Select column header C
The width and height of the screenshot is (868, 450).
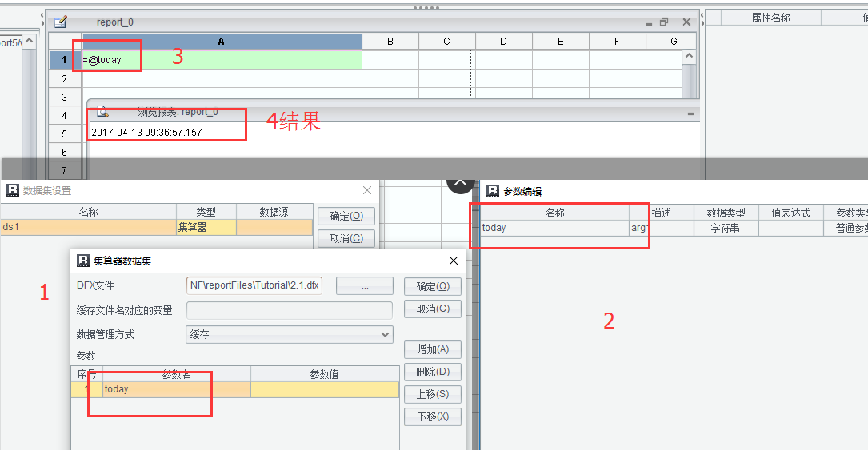click(446, 42)
